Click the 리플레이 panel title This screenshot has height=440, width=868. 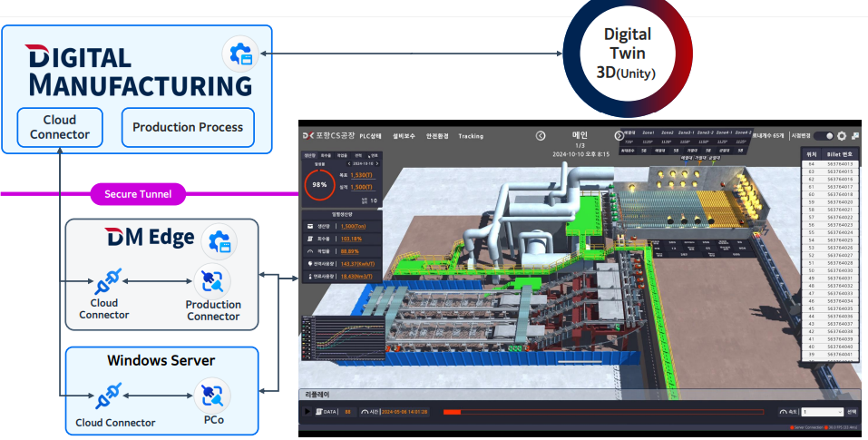318,395
